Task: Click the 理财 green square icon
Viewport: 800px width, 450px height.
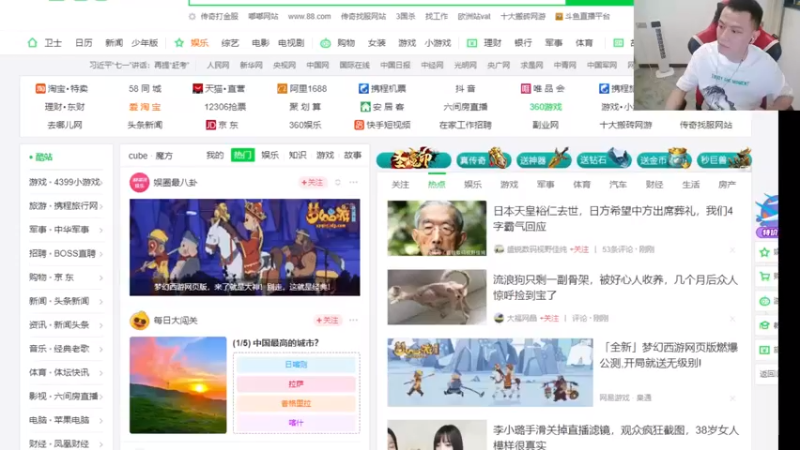Action: 472,43
